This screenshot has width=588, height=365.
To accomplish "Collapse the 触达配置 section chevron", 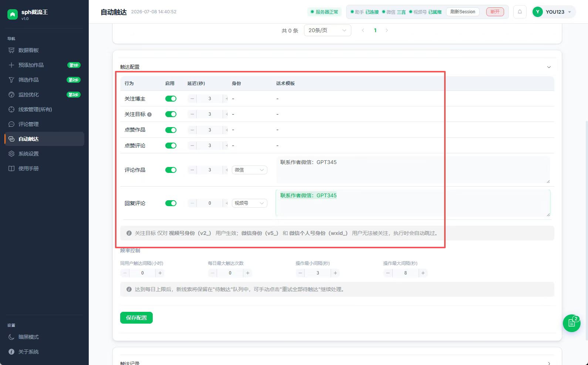I will [549, 67].
